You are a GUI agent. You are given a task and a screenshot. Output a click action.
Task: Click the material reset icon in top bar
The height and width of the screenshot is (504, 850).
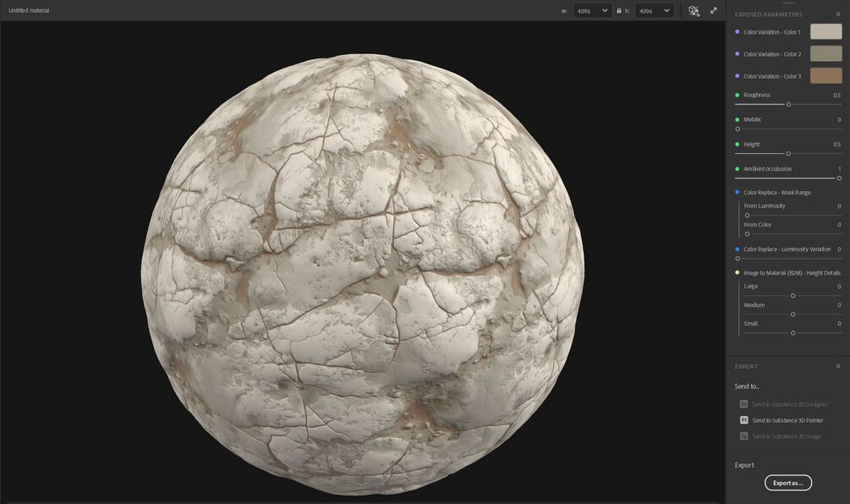[x=694, y=11]
